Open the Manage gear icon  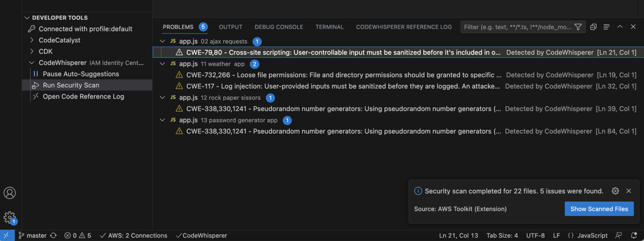9,217
